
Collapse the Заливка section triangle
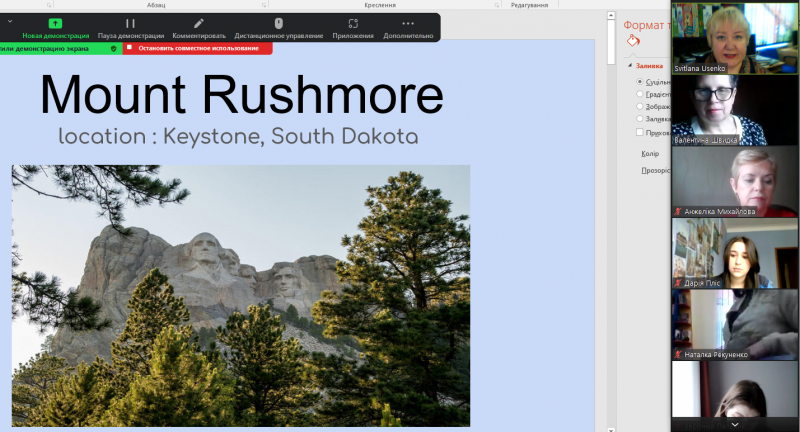(x=630, y=65)
